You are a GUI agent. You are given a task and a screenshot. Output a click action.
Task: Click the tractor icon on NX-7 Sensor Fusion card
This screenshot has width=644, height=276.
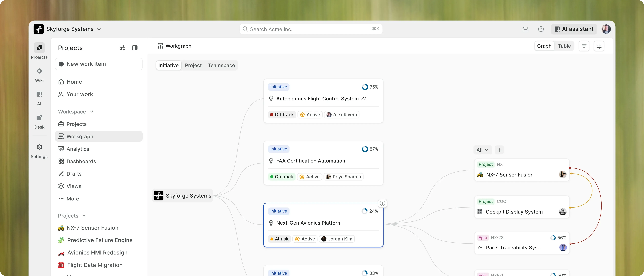(480, 175)
